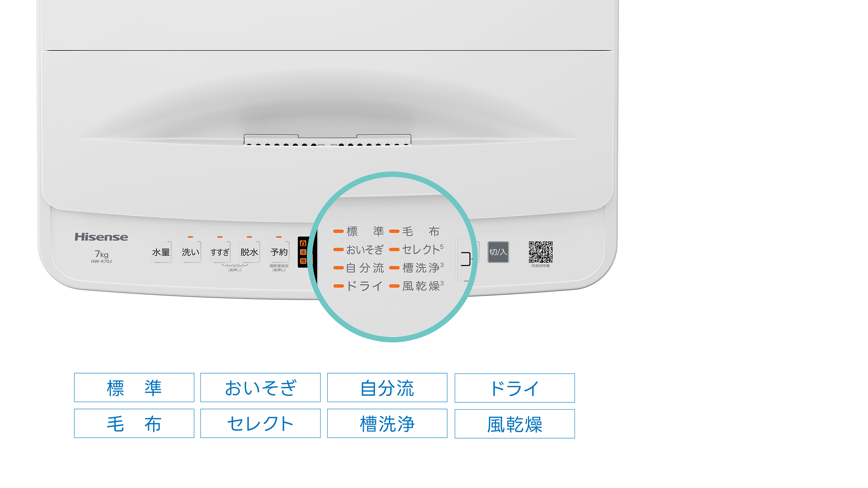Choose the ドライ course box

point(514,388)
